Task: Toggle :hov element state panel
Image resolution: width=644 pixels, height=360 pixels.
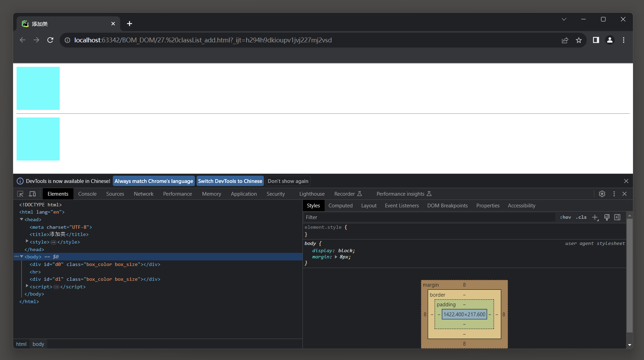Action: coord(565,217)
